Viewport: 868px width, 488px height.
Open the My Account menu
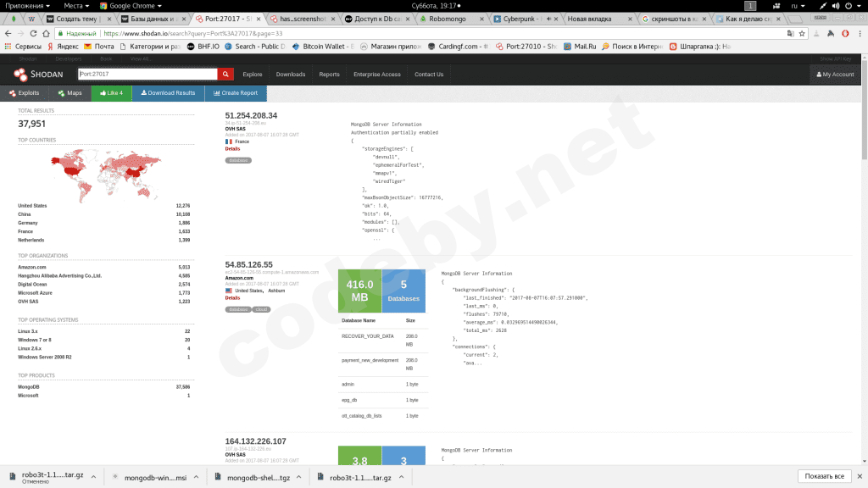tap(835, 75)
